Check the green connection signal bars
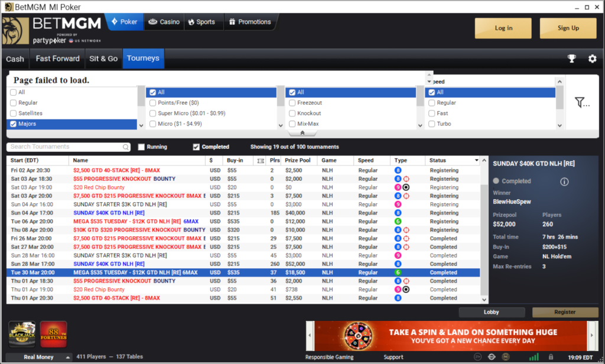This screenshot has height=364, width=605. (534, 357)
